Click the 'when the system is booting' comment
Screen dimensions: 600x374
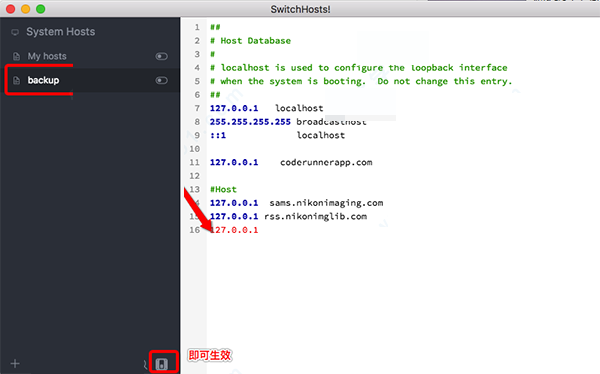[x=361, y=81]
